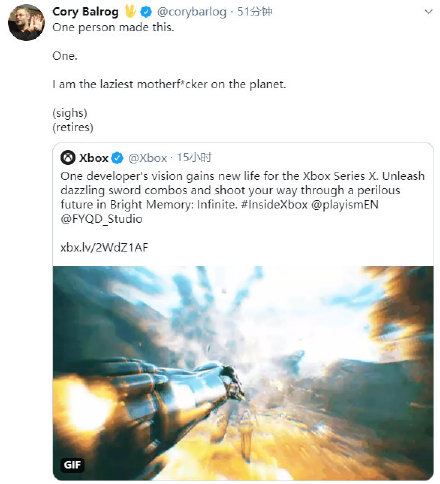440x484 pixels.
Task: Click the Xbox logo avatar in quoted tweet
Action: pos(68,157)
